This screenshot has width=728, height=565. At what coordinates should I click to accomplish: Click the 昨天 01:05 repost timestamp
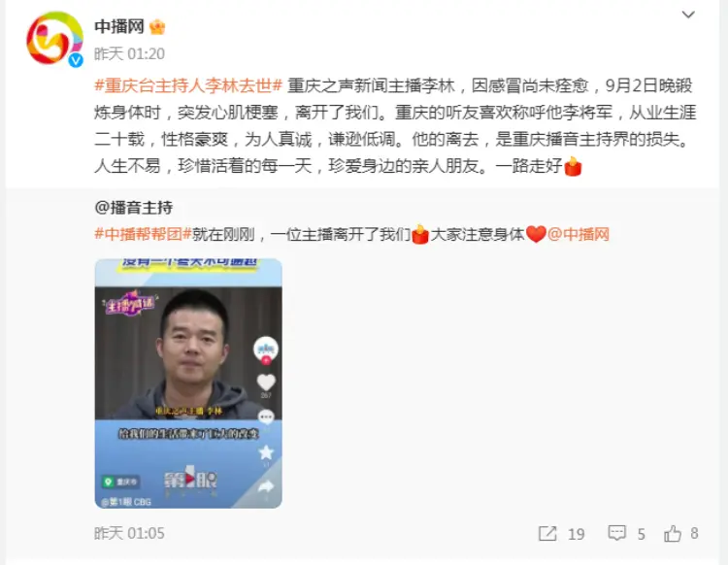[x=129, y=533]
